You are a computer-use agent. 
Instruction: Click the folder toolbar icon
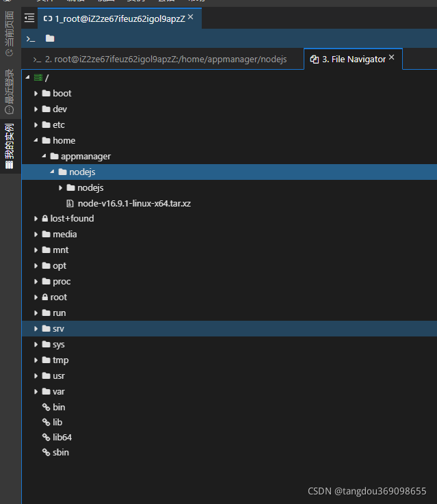pyautogui.click(x=50, y=38)
